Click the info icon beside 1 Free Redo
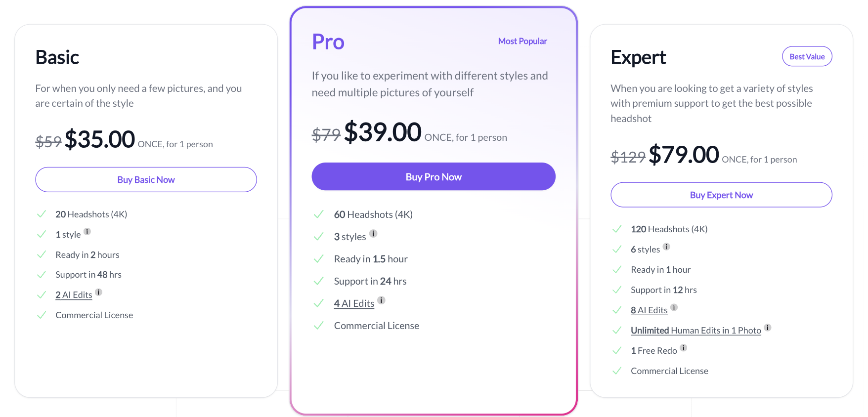 pos(684,347)
